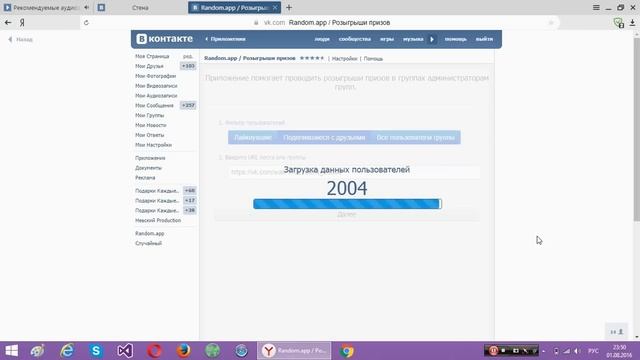This screenshot has width=640, height=360.
Task: Select Поделившиеся с друзьями filter tab
Action: tap(324, 138)
